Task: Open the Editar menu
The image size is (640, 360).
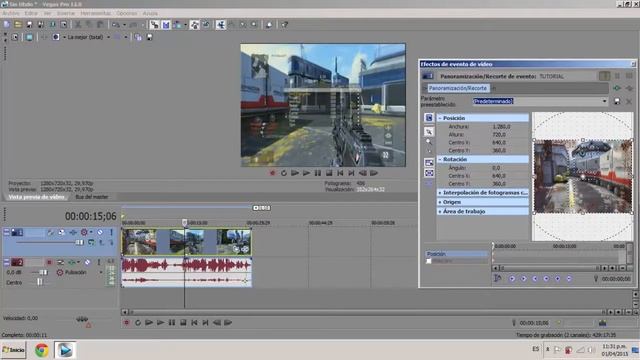Action: tap(31, 13)
